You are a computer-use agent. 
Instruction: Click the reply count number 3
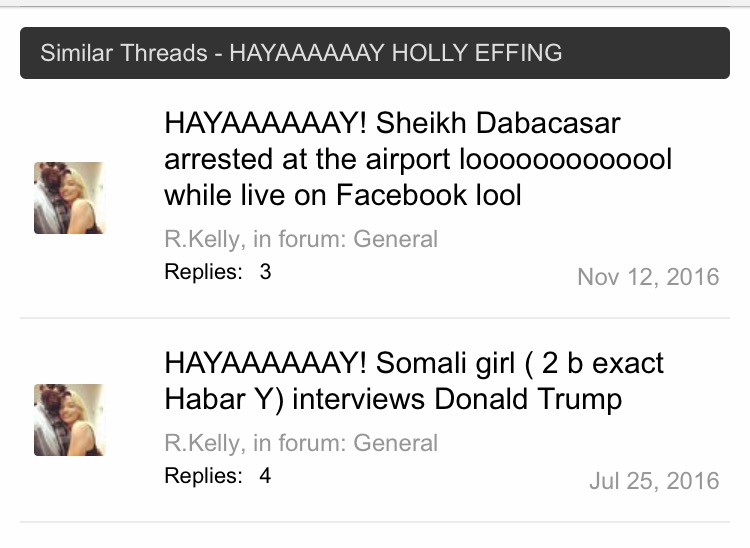pos(265,272)
